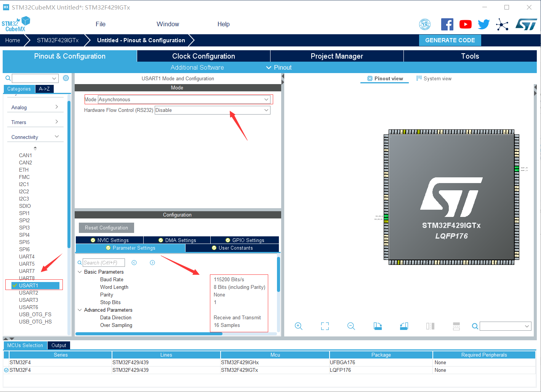The height and width of the screenshot is (392, 541).
Task: Expand the Analog category
Action: point(35,107)
